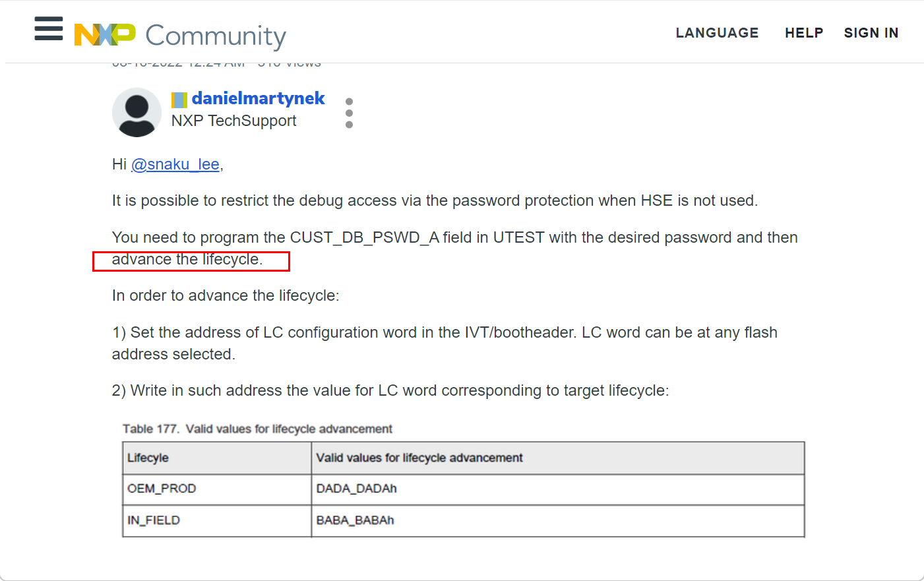Open the HELP menu
Viewport: 924px width, 581px height.
click(804, 33)
